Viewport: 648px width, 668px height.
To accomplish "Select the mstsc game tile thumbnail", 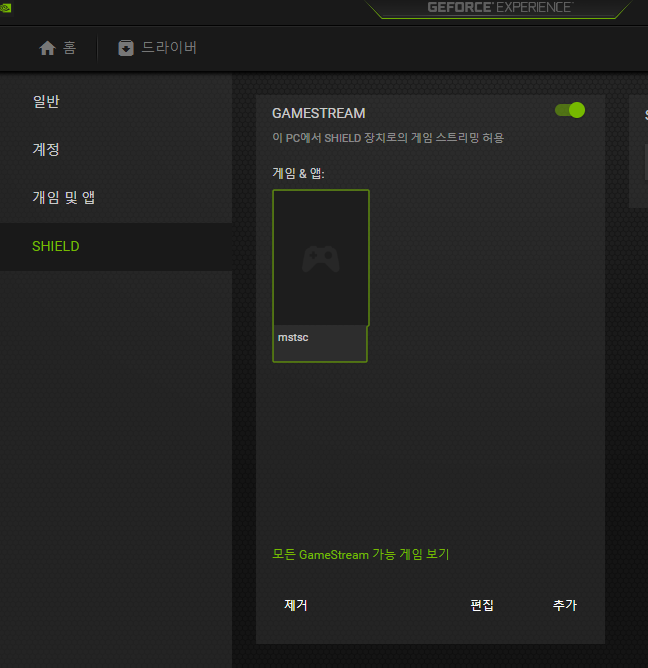I will point(321,258).
